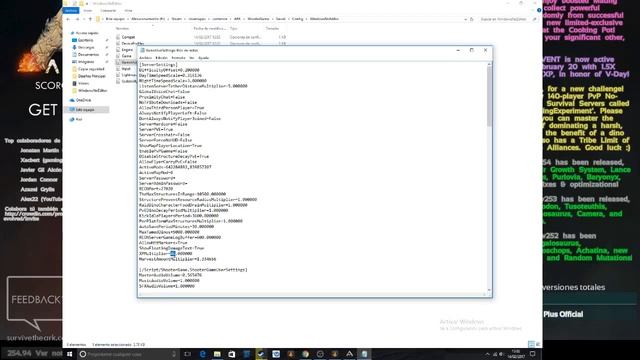
Task: Go back in File Explorer navigation
Action: (68, 19)
